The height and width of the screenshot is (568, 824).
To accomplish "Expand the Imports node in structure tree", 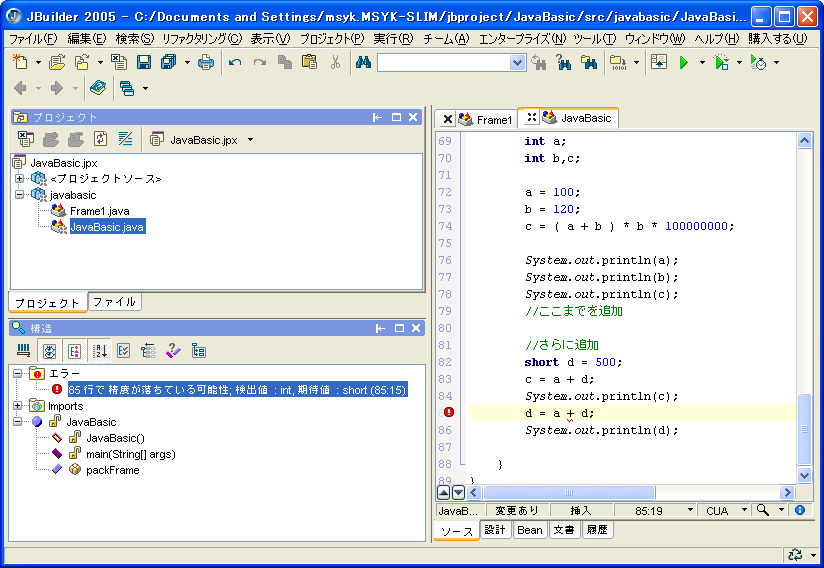I will pyautogui.click(x=18, y=406).
